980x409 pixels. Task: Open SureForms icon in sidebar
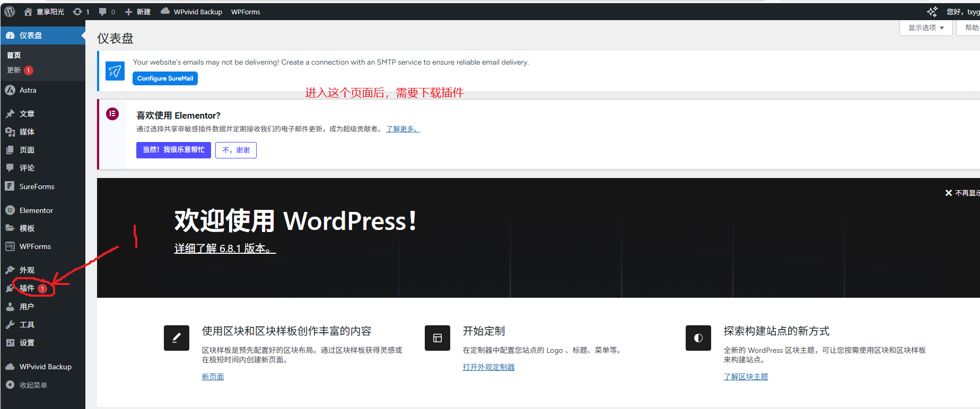(x=10, y=186)
